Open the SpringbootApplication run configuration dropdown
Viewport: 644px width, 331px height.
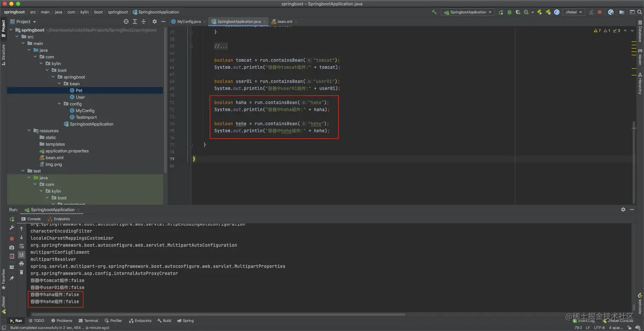pyautogui.click(x=468, y=12)
